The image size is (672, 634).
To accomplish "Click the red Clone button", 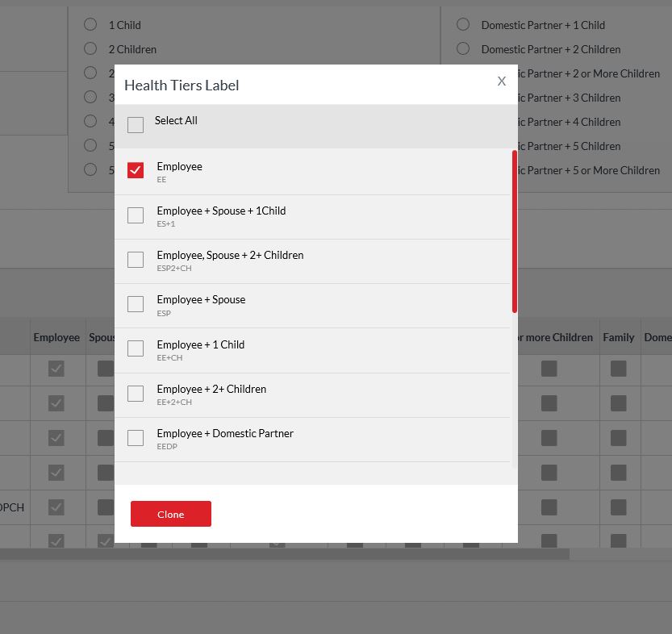I will (x=171, y=514).
